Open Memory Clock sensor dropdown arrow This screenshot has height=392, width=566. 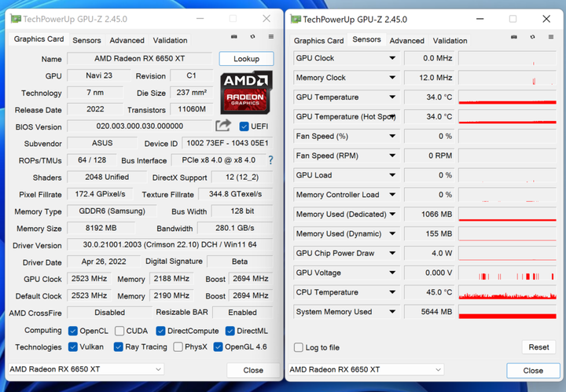tap(392, 78)
